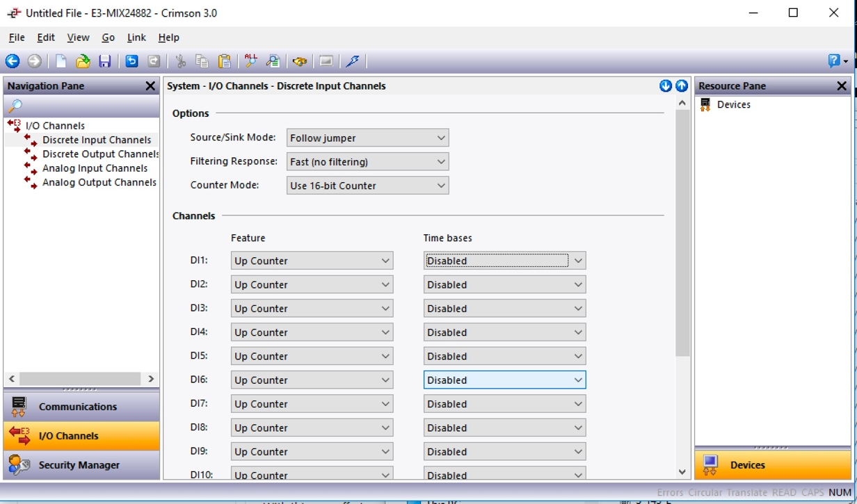Click the up arrow icon in editor header
The image size is (857, 504).
point(682,86)
